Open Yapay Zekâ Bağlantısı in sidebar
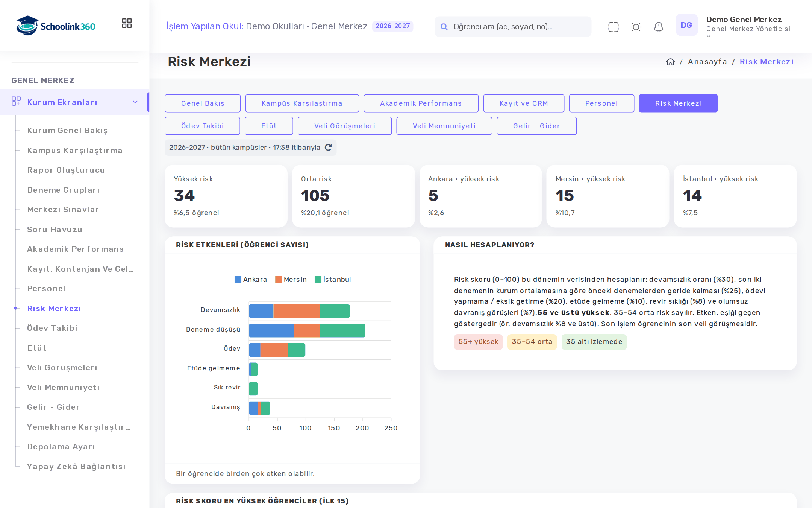Screen dimensions: 812x508 (x=76, y=467)
